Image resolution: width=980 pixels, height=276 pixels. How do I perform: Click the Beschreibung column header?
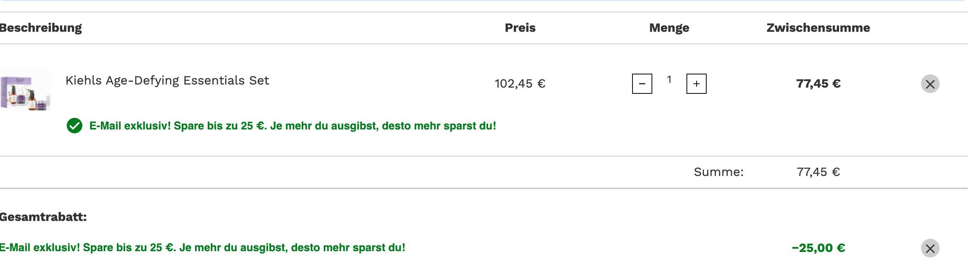[x=40, y=28]
